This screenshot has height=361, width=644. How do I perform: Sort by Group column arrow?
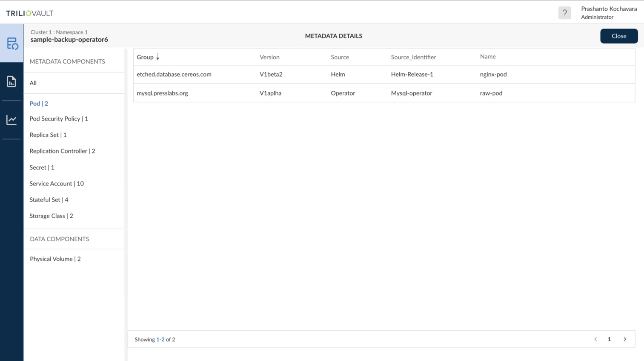(157, 57)
